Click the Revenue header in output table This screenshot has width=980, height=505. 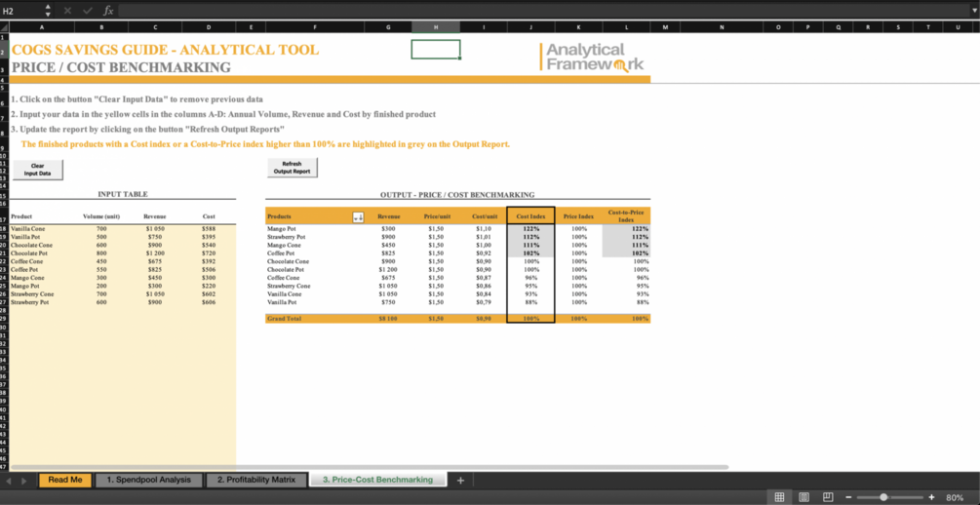(x=389, y=216)
